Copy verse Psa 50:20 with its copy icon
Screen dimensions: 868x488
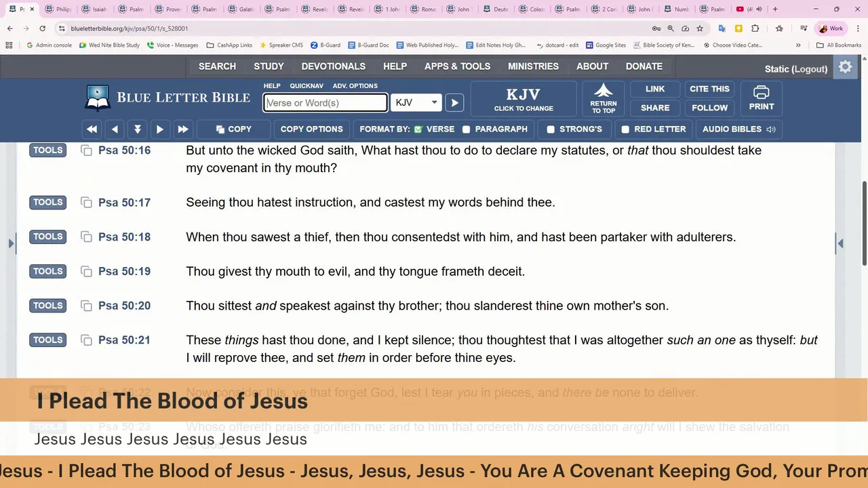[86, 306]
